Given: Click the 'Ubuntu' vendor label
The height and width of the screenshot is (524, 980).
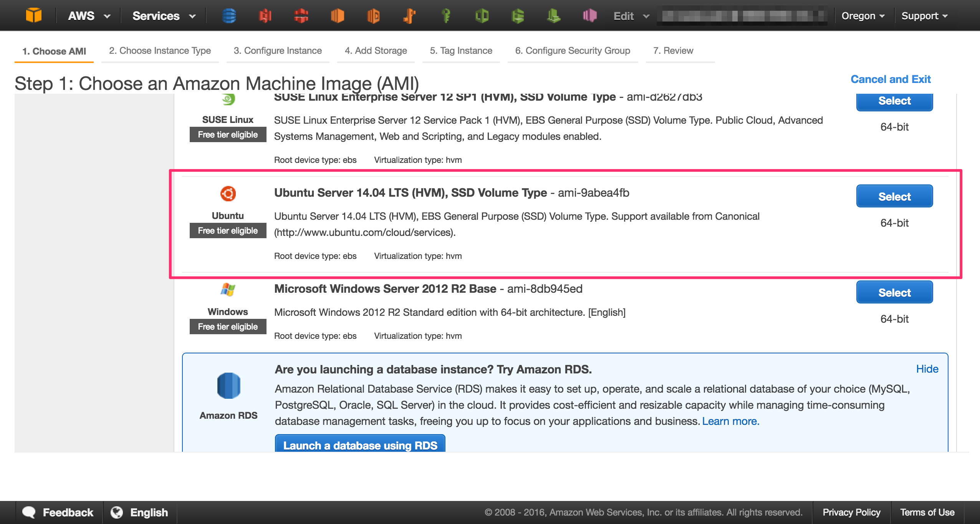Looking at the screenshot, I should point(228,216).
